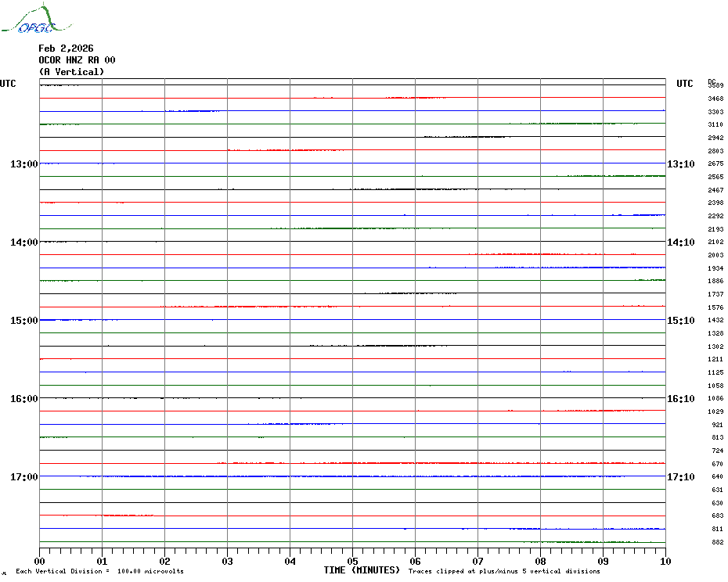
Task: Click the 15:10 label on right axis
Action: tap(680, 321)
